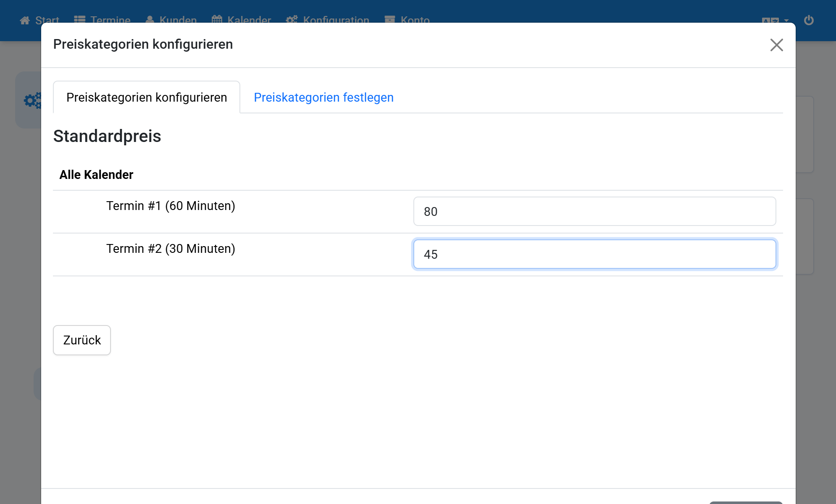Close the Preiskategorien konfigurieren dialog
The height and width of the screenshot is (504, 836).
pos(776,45)
